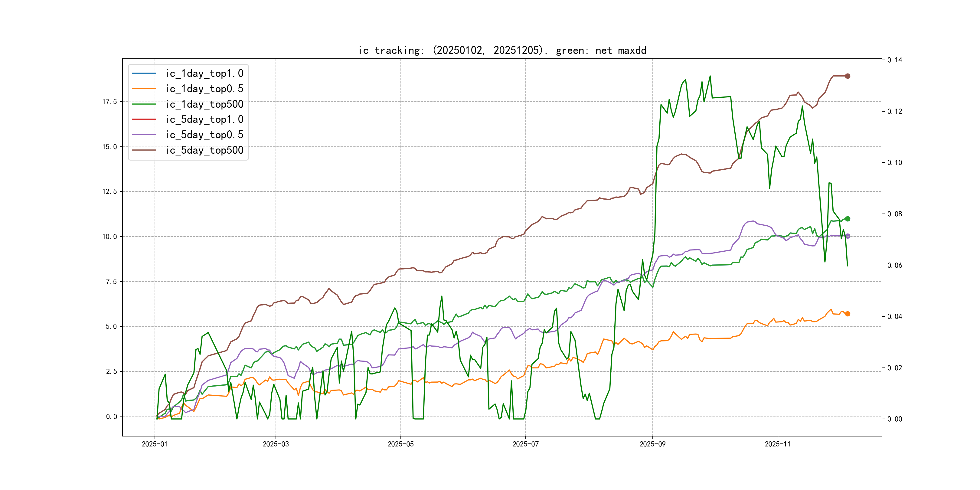Viewport: 980px width, 490px height.
Task: Click the 0.06 right axis label
Action: (894, 265)
